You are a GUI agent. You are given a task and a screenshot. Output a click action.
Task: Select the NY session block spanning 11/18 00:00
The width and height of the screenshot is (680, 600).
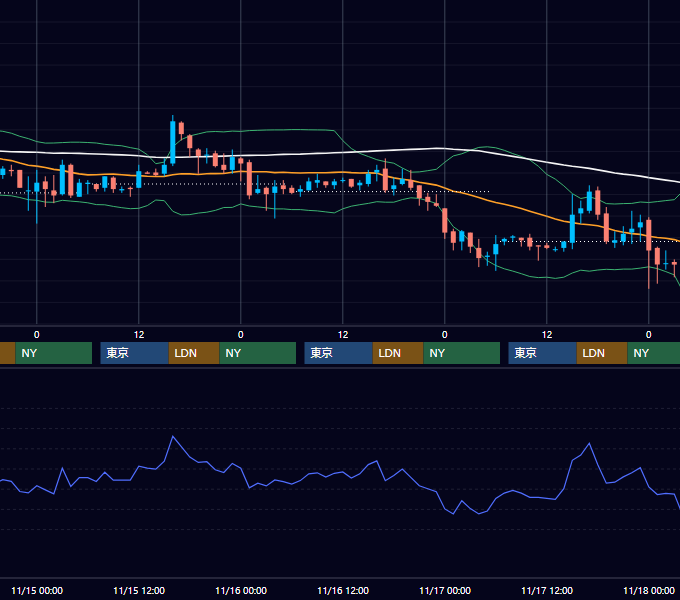654,353
